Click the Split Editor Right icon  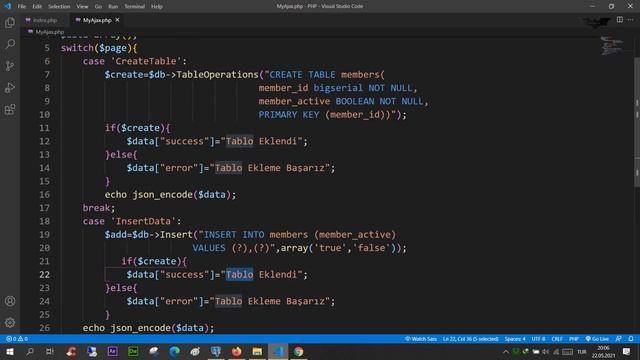click(620, 20)
